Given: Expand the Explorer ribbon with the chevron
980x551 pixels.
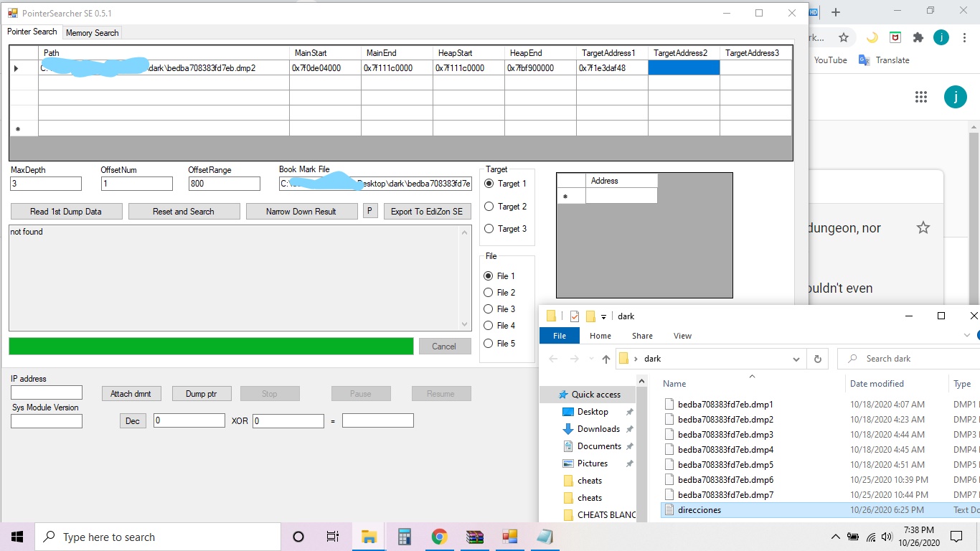Looking at the screenshot, I should 967,336.
